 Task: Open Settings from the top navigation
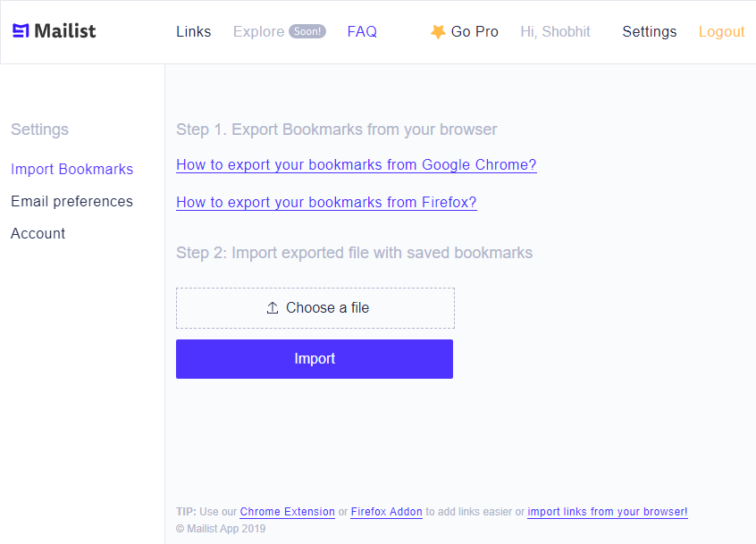[650, 31]
